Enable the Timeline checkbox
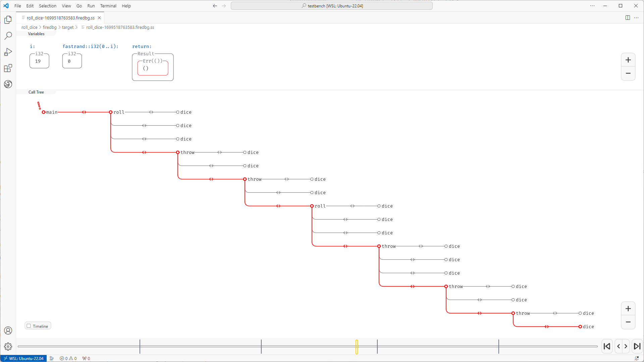 pos(29,326)
